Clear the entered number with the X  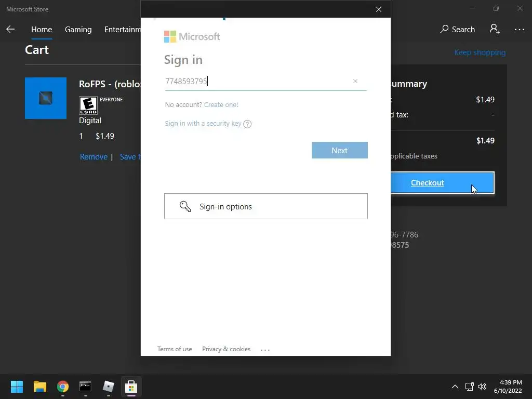click(x=355, y=81)
